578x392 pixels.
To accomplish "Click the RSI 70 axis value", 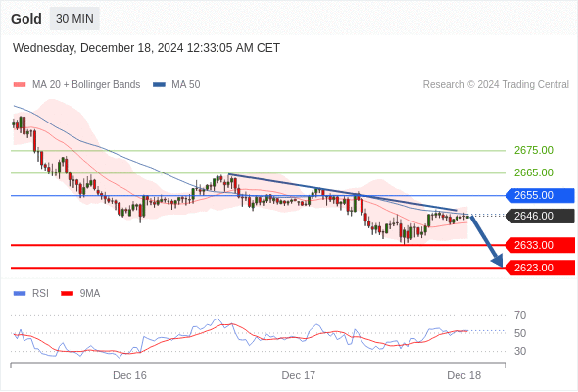I will (x=520, y=315).
